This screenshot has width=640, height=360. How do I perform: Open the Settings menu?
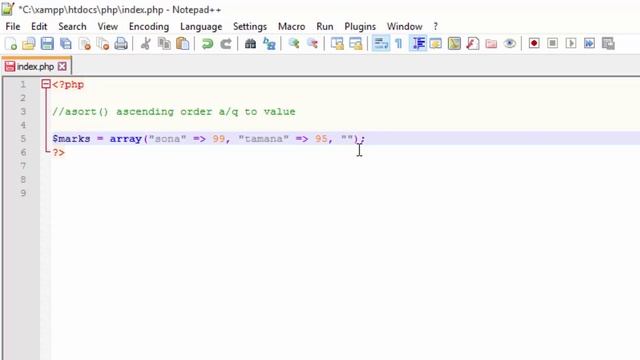pos(250,27)
